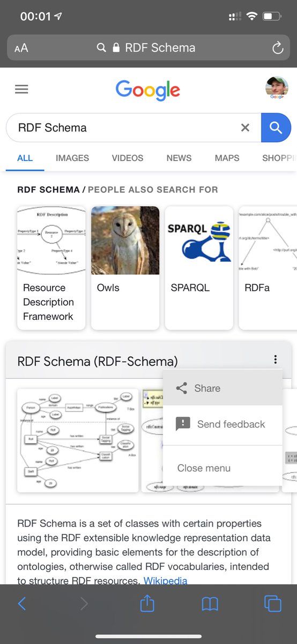Go back with the Safari back arrow
This screenshot has height=644, width=297.
pyautogui.click(x=22, y=604)
